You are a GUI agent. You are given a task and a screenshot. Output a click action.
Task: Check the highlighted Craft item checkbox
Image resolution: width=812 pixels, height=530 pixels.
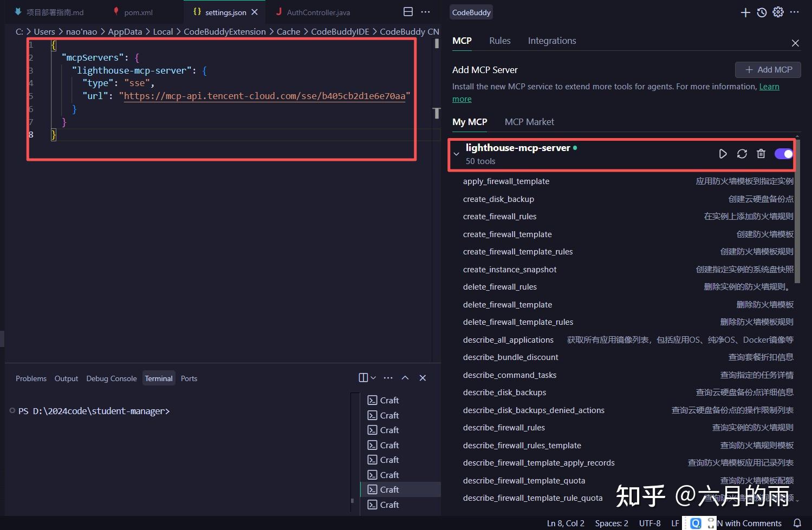coord(372,489)
